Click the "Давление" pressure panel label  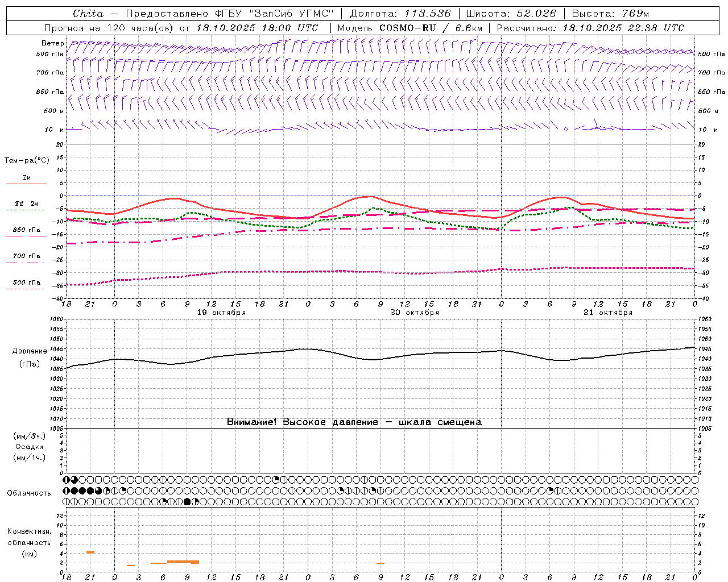click(30, 351)
